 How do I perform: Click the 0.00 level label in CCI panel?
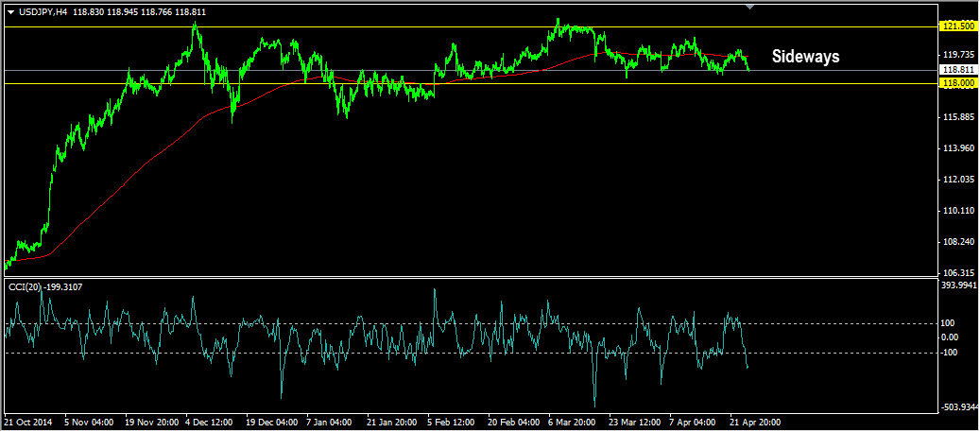950,337
